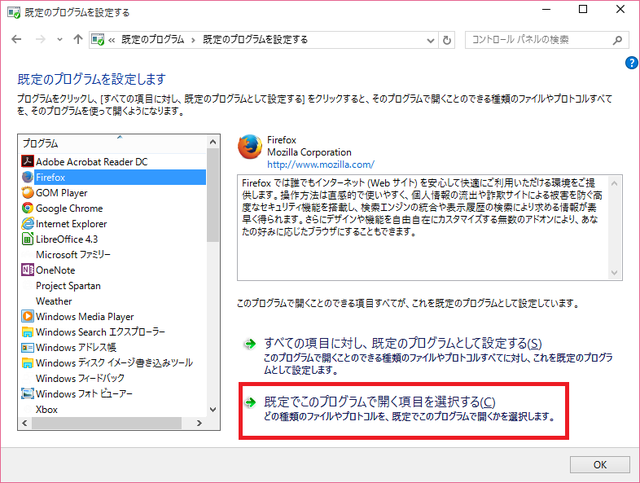The width and height of the screenshot is (640, 483).
Task: Go forward with the right arrow
Action: pyautogui.click(x=40, y=39)
